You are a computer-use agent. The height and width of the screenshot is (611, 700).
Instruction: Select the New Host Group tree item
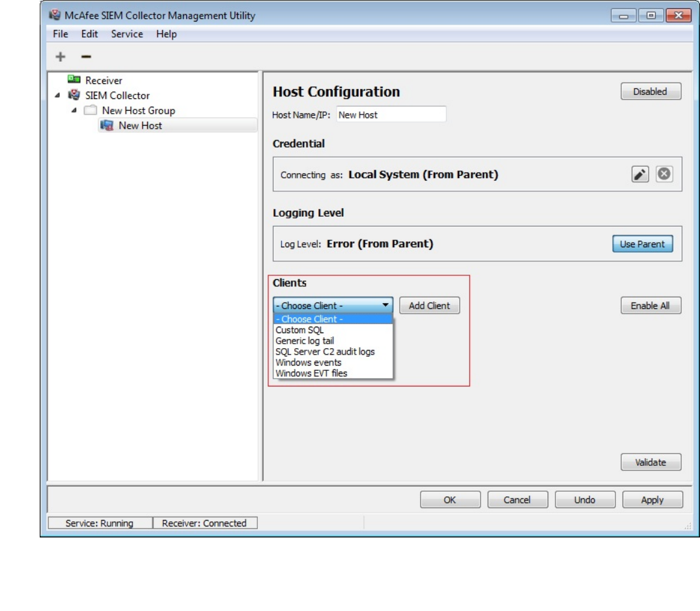(x=139, y=111)
